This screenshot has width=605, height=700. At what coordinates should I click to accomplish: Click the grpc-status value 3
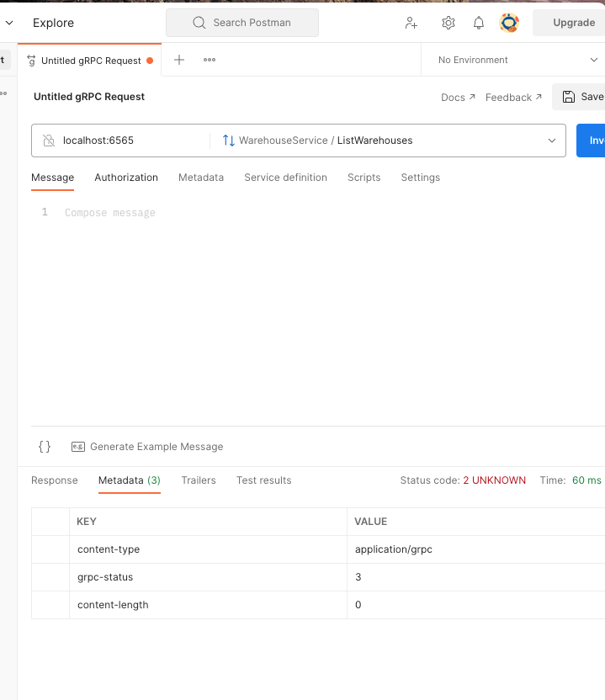(476, 577)
